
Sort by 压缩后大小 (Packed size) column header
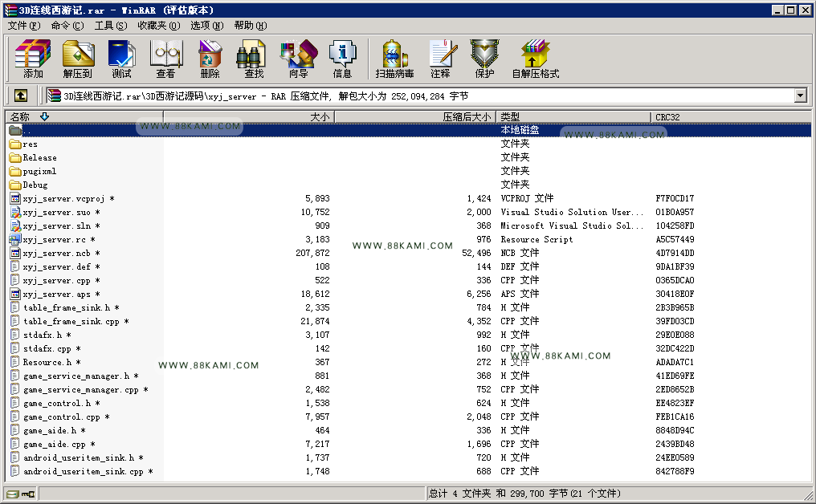(415, 117)
